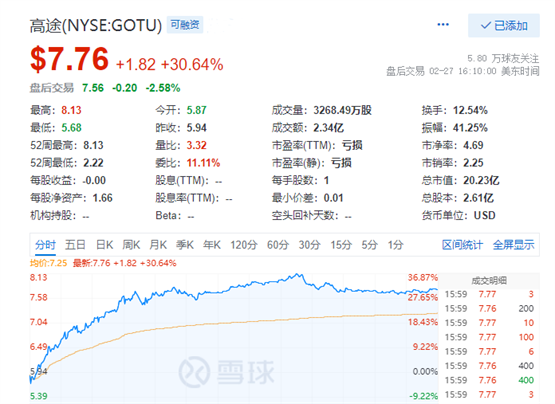Switch to the 60分 chart tab
Image resolution: width=555 pixels, height=404 pixels.
point(278,245)
